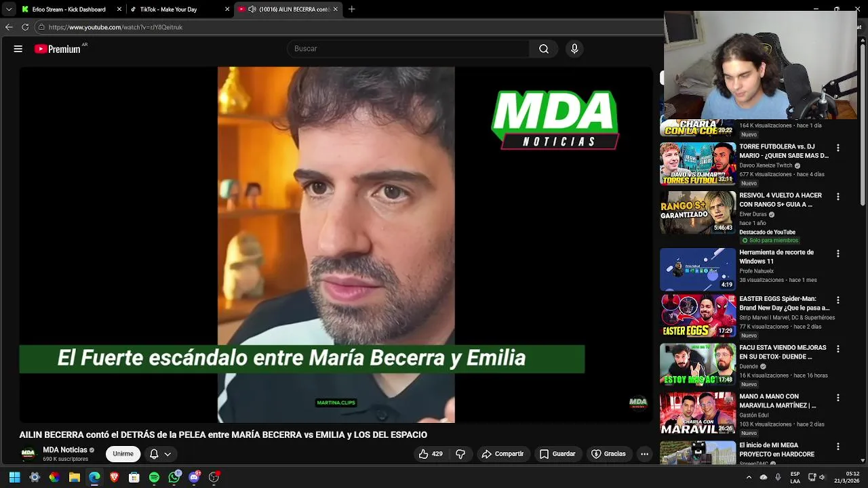Viewport: 868px width, 488px height.
Task: Click taskbar microphone status icon
Action: click(x=778, y=477)
